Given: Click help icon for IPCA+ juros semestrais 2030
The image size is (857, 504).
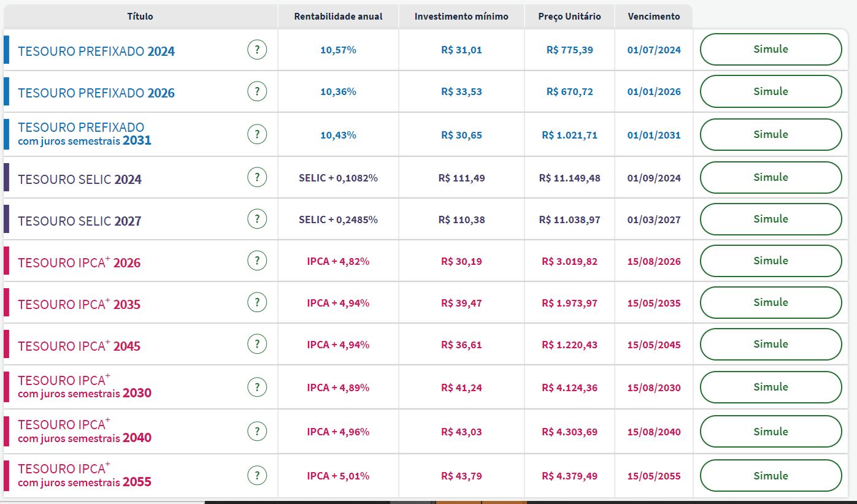Looking at the screenshot, I should (257, 387).
